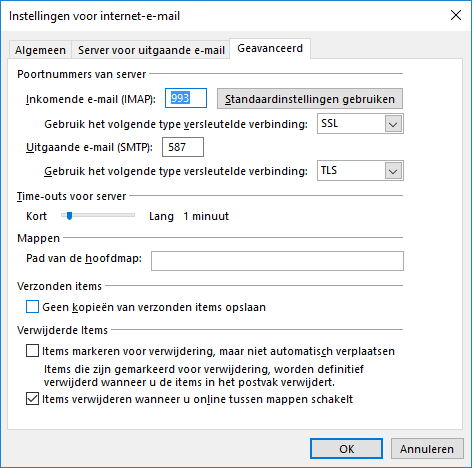The width and height of the screenshot is (474, 468).
Task: Check Items markeren voor verwijdering option
Action: click(32, 351)
